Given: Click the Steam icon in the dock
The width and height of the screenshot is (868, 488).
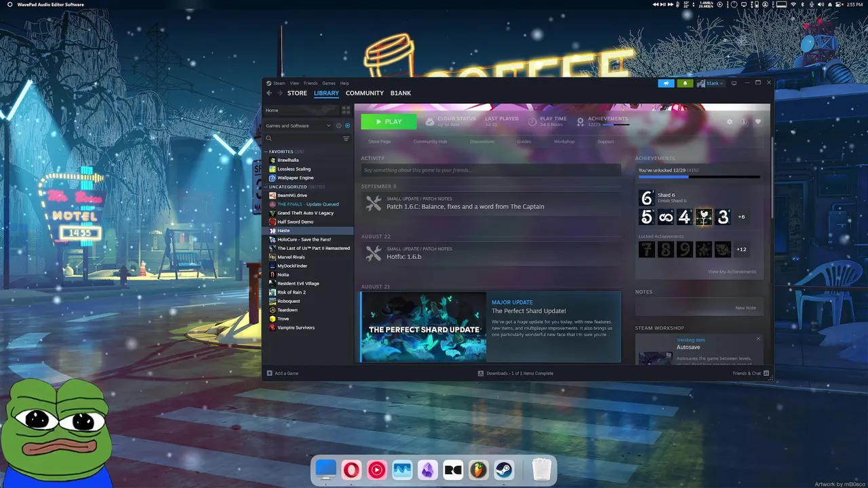Looking at the screenshot, I should (504, 470).
